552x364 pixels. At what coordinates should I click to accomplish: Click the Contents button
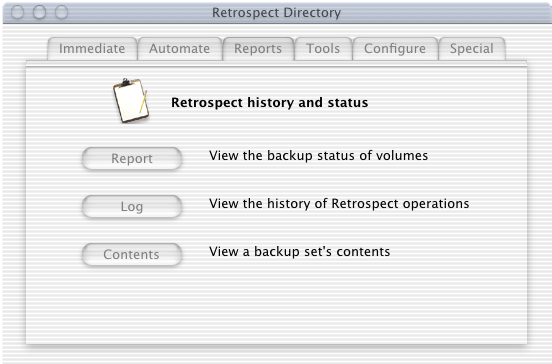(x=132, y=254)
